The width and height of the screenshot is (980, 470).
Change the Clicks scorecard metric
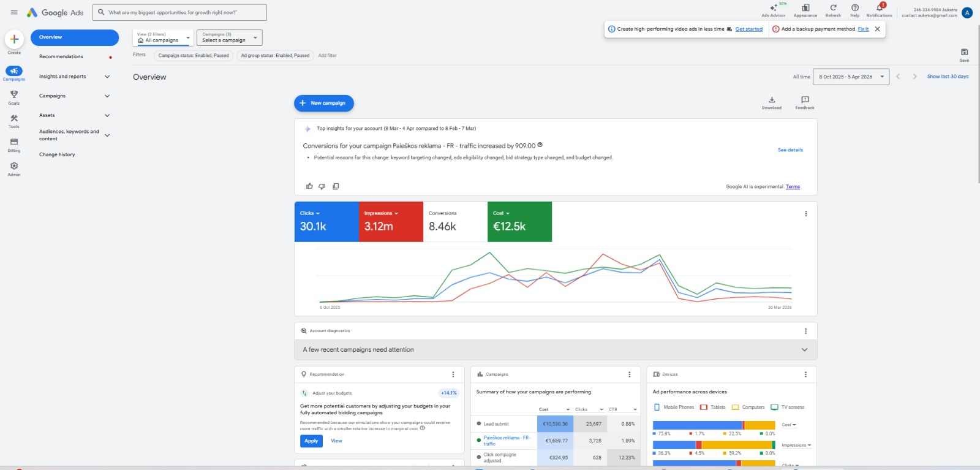(x=310, y=213)
